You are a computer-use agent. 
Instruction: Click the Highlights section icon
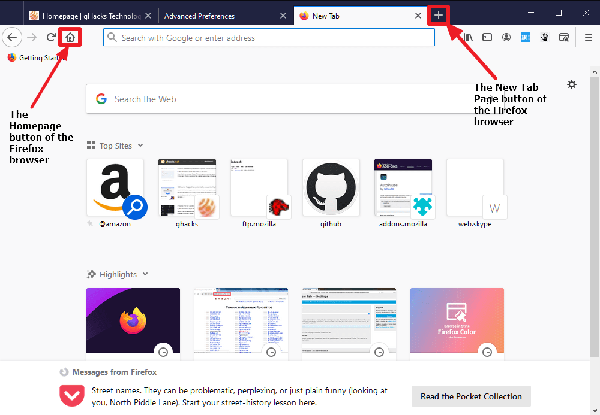91,274
